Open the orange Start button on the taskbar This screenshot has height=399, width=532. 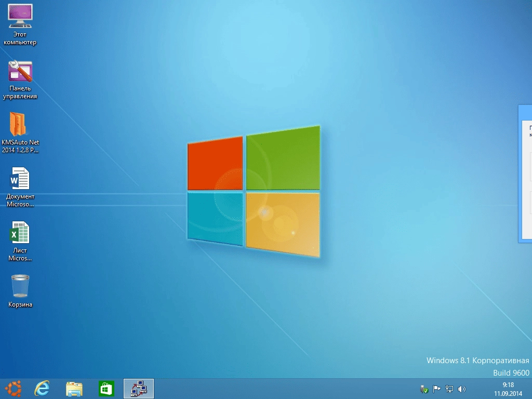(13, 389)
